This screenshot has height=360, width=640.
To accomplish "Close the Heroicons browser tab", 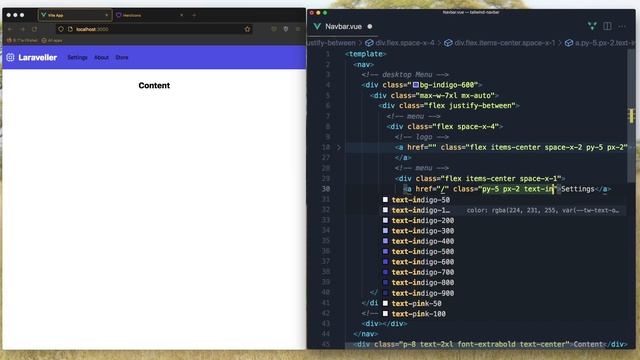I will [x=181, y=15].
